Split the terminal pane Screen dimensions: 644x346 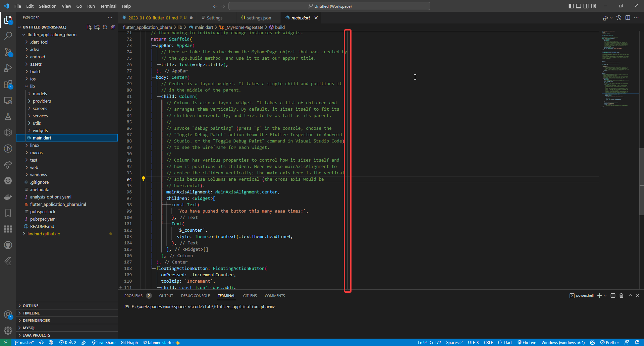coord(613,295)
